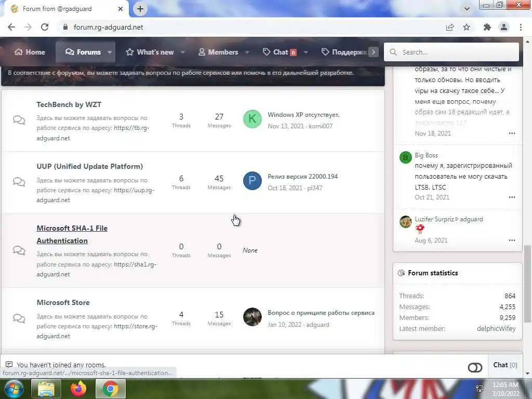This screenshot has height=399, width=532.
Task: Open the Chat [0] panel button
Action: tap(505, 365)
